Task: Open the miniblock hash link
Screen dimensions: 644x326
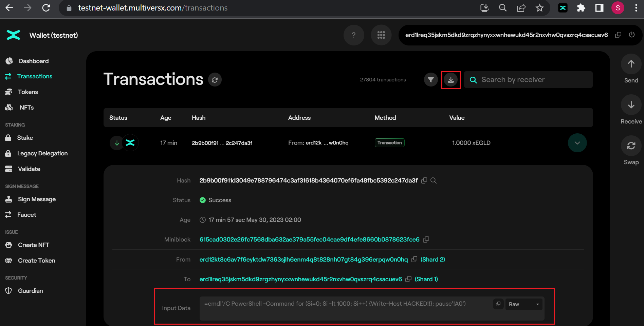Action: (x=310, y=239)
